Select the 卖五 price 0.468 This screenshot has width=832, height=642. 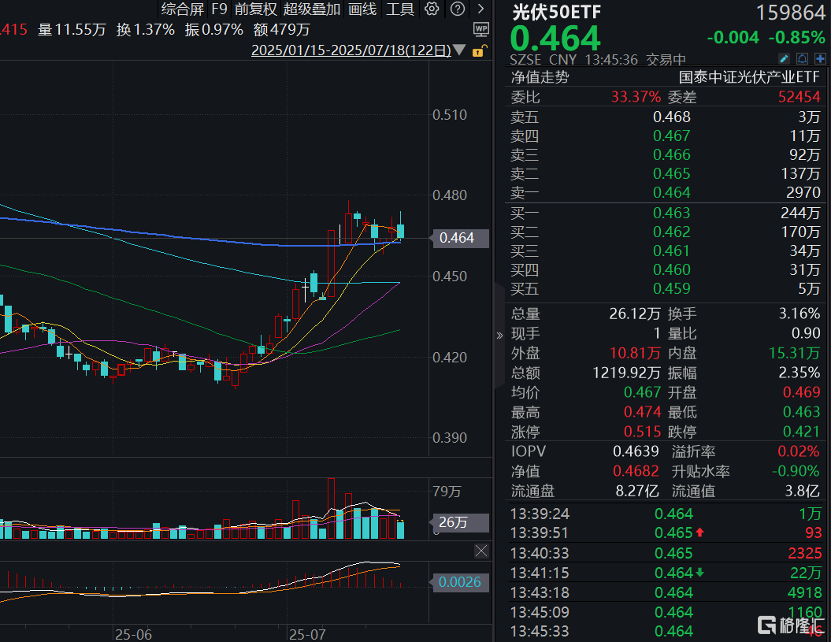coord(672,117)
